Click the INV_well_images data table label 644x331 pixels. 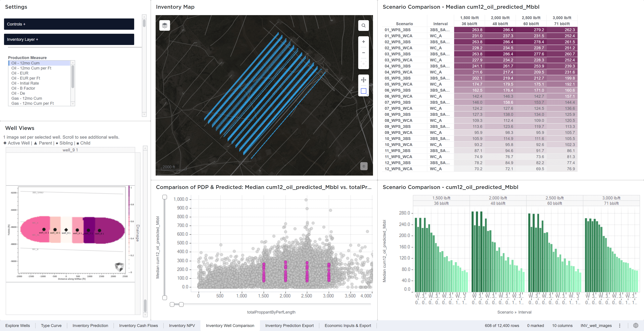(x=596, y=325)
